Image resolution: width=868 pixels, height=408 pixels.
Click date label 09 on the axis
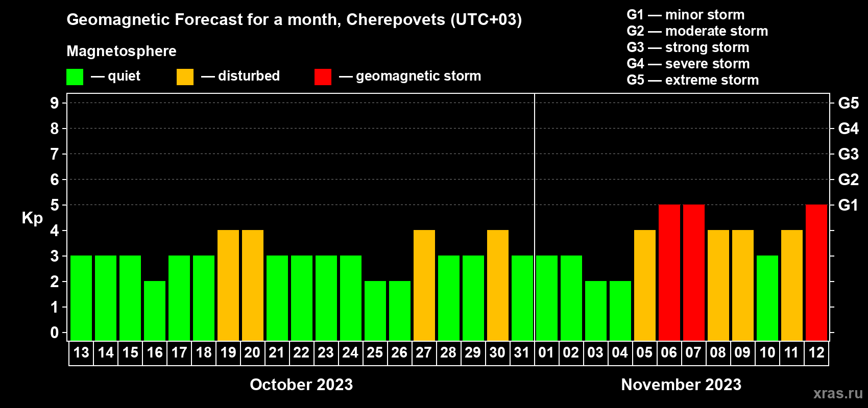tap(742, 352)
